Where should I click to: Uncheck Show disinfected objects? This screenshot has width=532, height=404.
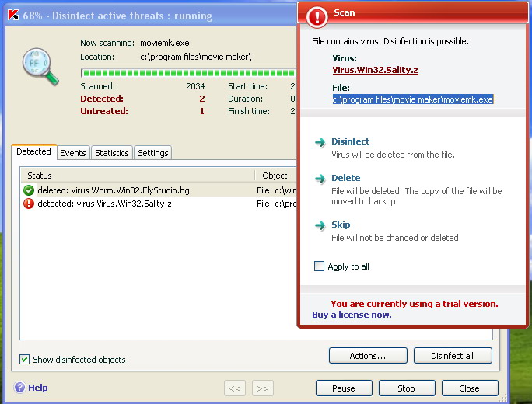coord(24,359)
